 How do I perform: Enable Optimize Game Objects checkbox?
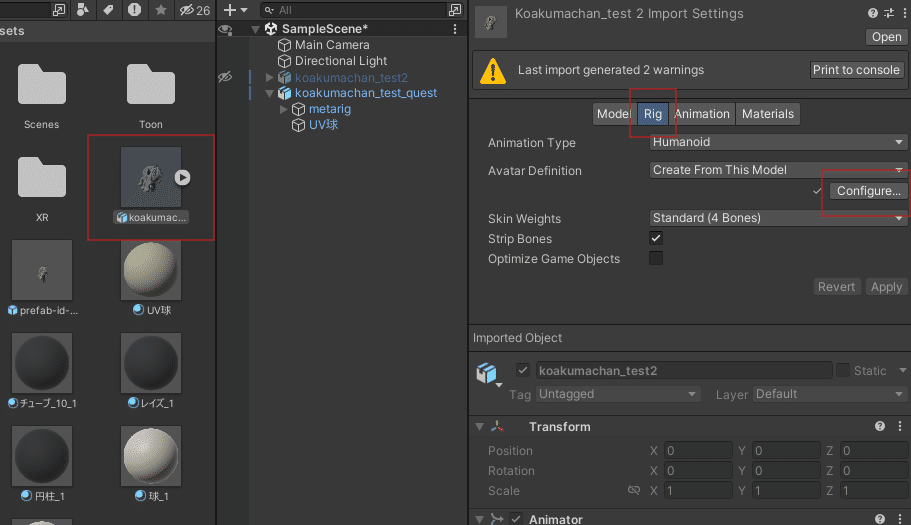656,258
